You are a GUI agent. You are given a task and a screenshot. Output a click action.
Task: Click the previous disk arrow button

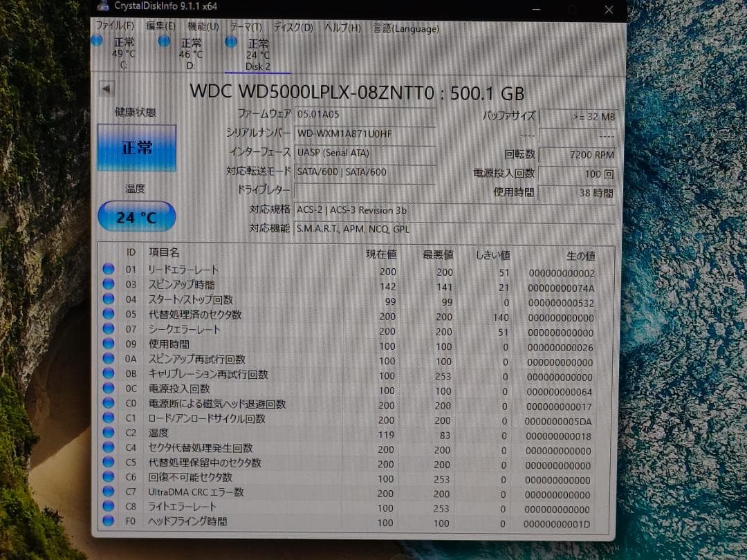[107, 88]
